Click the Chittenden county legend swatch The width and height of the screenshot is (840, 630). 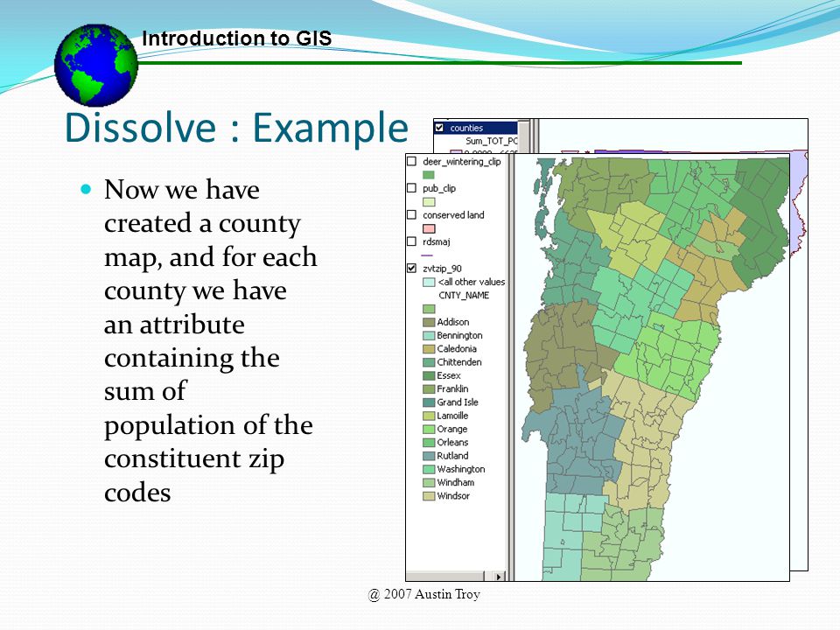pyautogui.click(x=429, y=362)
